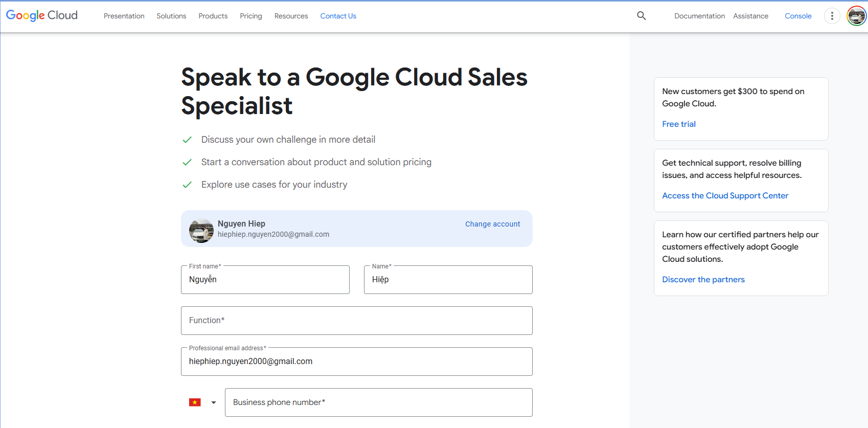Click the Function input field
This screenshot has height=428, width=868.
(357, 321)
